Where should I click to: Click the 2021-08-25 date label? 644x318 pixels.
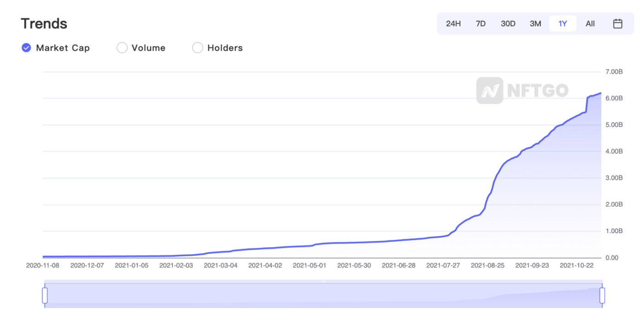click(x=488, y=266)
